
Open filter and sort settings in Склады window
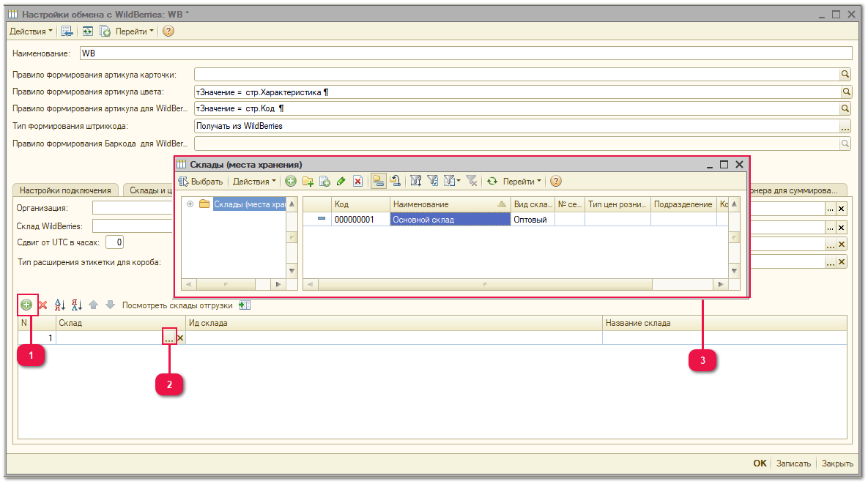coord(416,181)
